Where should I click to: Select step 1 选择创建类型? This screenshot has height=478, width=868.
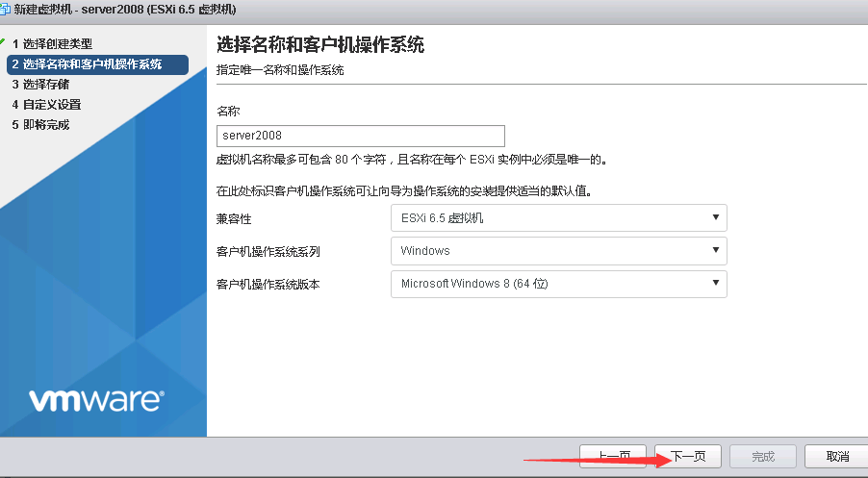52,43
